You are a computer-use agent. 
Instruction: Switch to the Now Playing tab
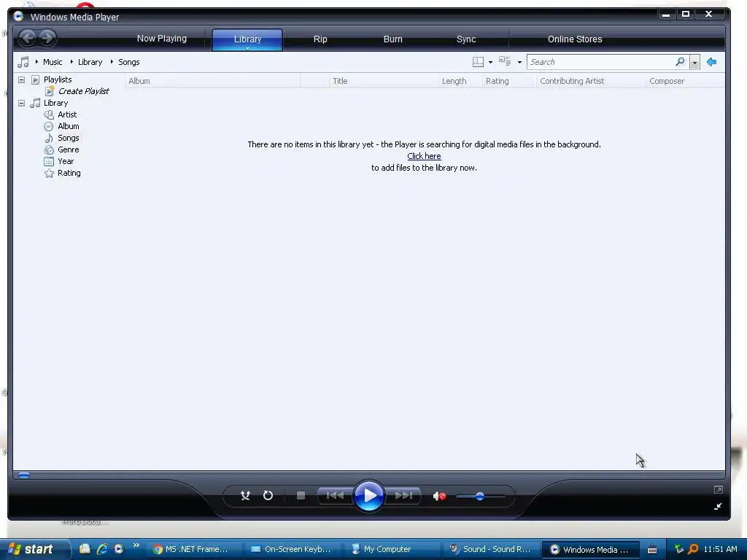162,39
